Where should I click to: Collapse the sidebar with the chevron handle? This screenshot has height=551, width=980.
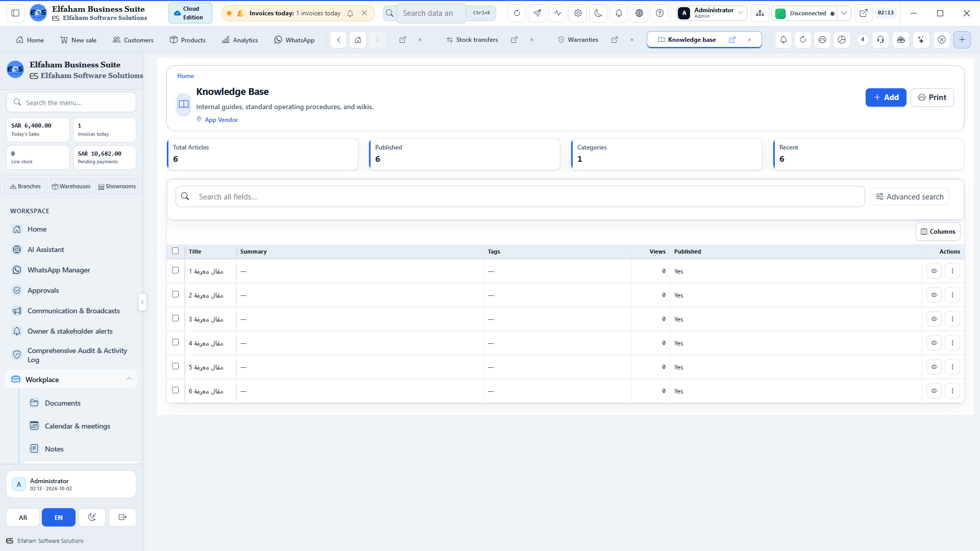142,302
